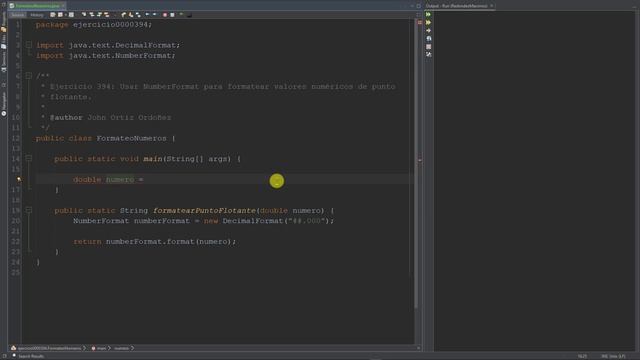Click 'package ejercicio0000394;' line

pyautogui.click(x=94, y=24)
